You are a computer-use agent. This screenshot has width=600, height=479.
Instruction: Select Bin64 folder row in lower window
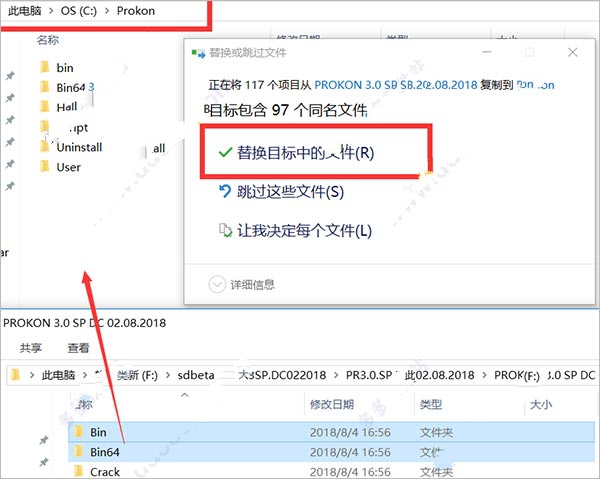coord(331,452)
